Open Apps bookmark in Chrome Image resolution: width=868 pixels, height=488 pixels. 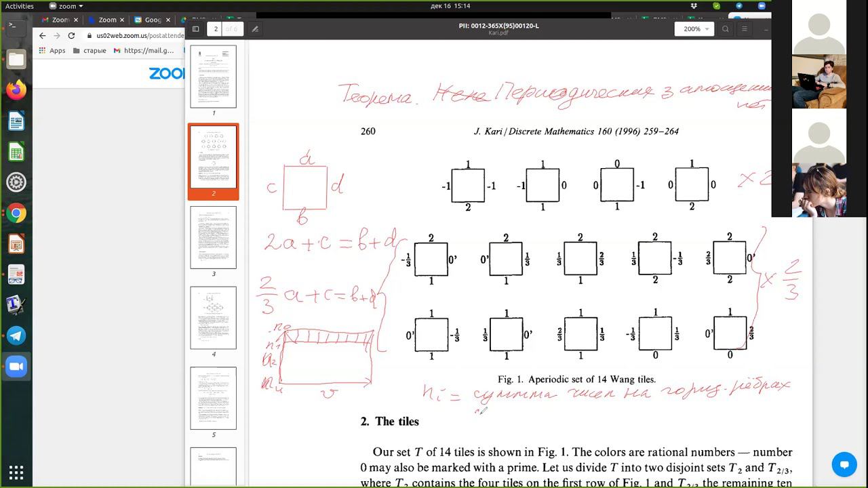click(x=52, y=50)
